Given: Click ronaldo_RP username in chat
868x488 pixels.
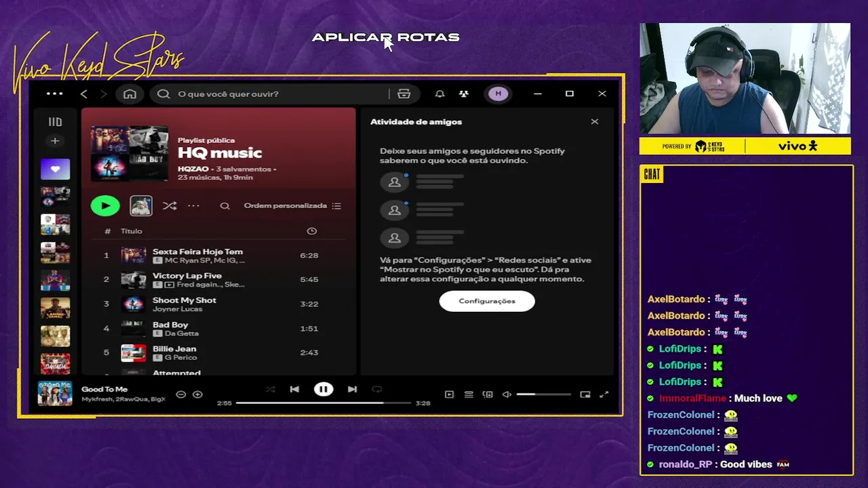Looking at the screenshot, I should [686, 464].
